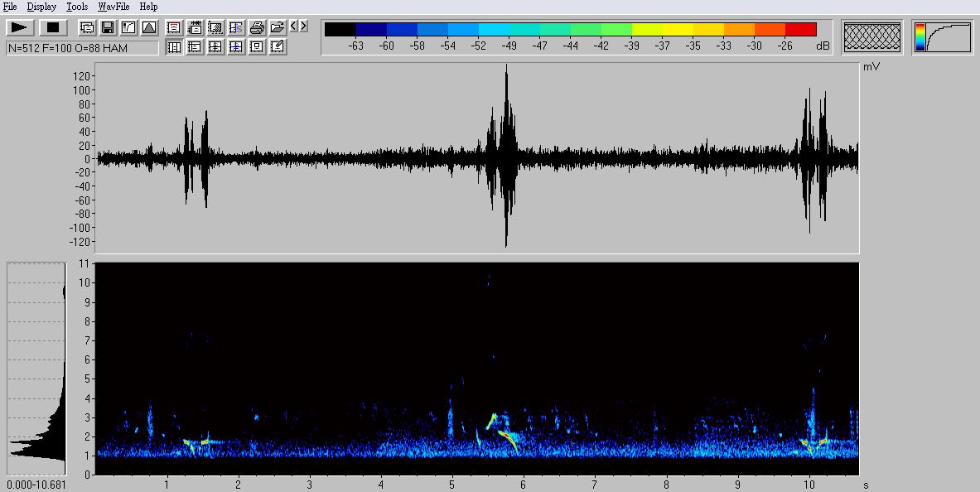Click the right arrow scroll button

click(304, 27)
